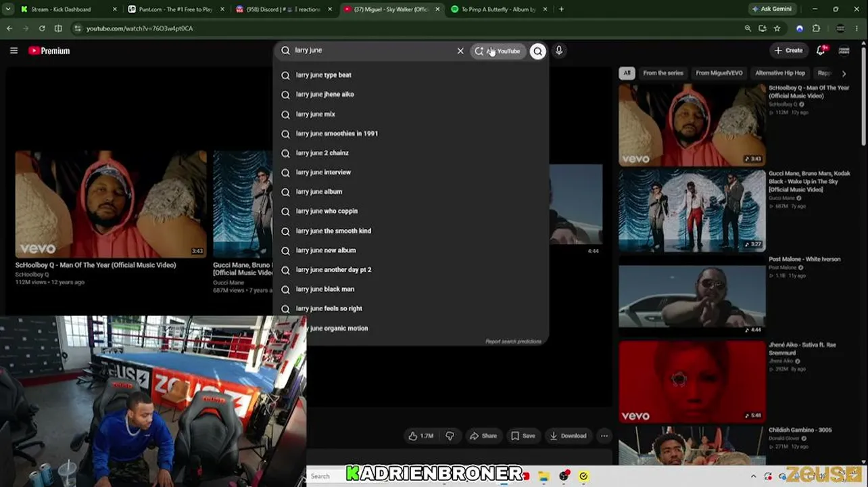Click into the YouTube search field

[x=370, y=51]
